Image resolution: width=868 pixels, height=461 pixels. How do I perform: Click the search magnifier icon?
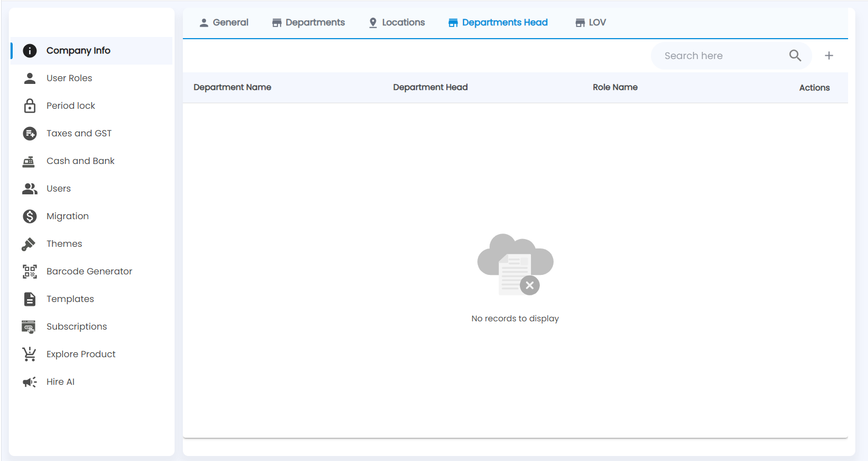coord(795,55)
